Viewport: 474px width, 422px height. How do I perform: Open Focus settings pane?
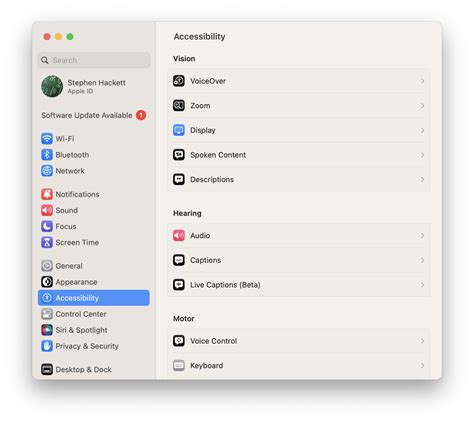pyautogui.click(x=94, y=226)
